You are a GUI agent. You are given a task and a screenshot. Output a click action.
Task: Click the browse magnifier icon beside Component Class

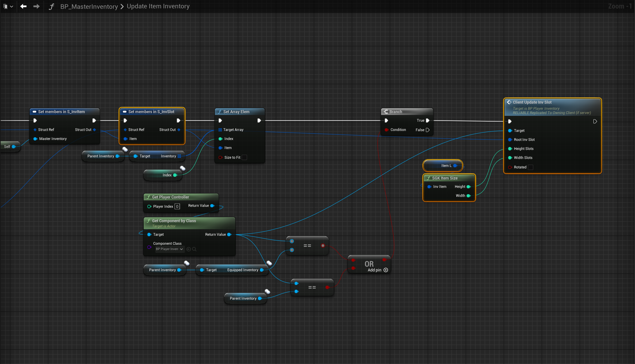pyautogui.click(x=194, y=249)
